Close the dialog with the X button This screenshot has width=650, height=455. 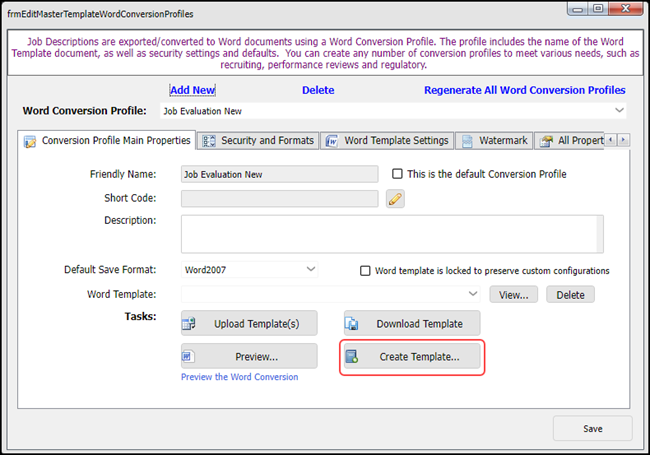pos(626,9)
